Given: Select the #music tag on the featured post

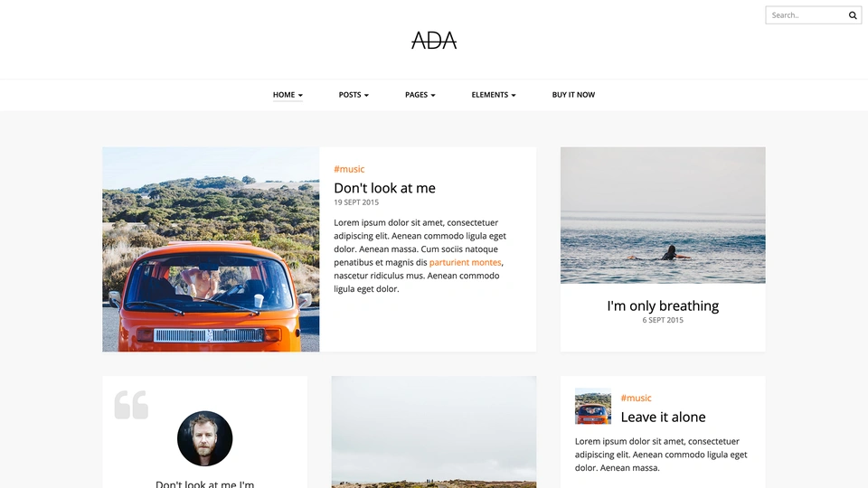Looking at the screenshot, I should click(349, 169).
